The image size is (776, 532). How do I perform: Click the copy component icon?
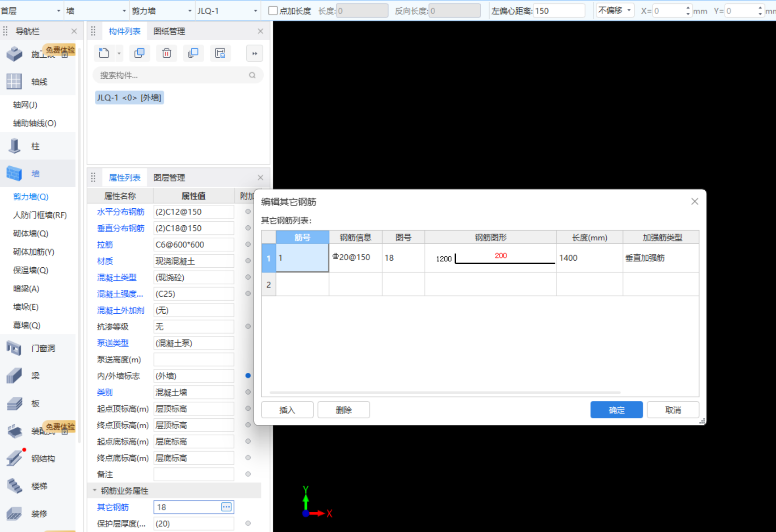pos(140,53)
